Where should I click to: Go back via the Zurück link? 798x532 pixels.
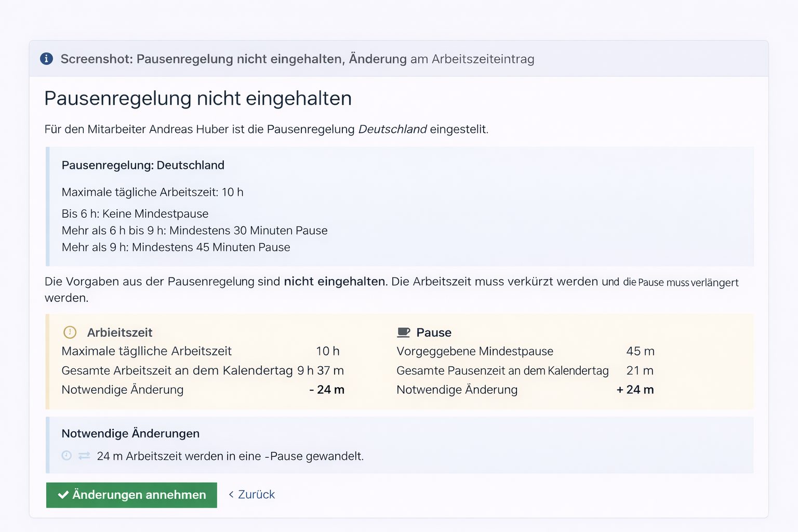click(x=256, y=495)
